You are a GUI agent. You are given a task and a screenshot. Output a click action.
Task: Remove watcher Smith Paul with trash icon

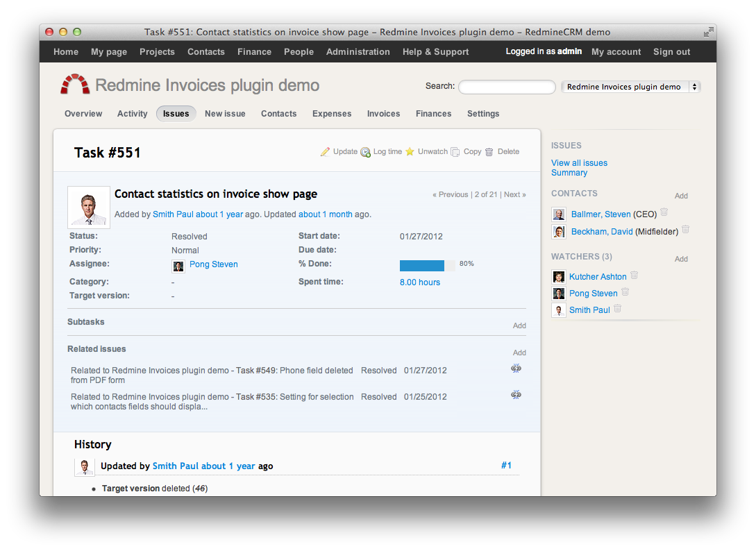click(617, 309)
